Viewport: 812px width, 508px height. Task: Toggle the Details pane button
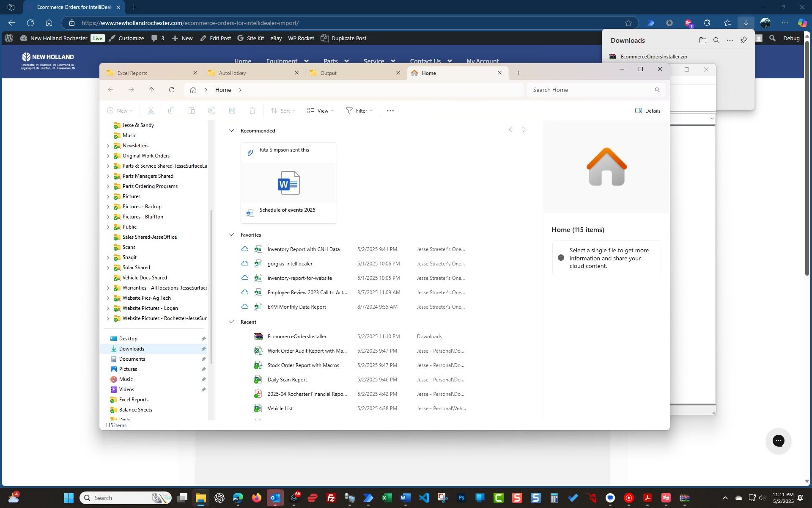[x=647, y=111]
